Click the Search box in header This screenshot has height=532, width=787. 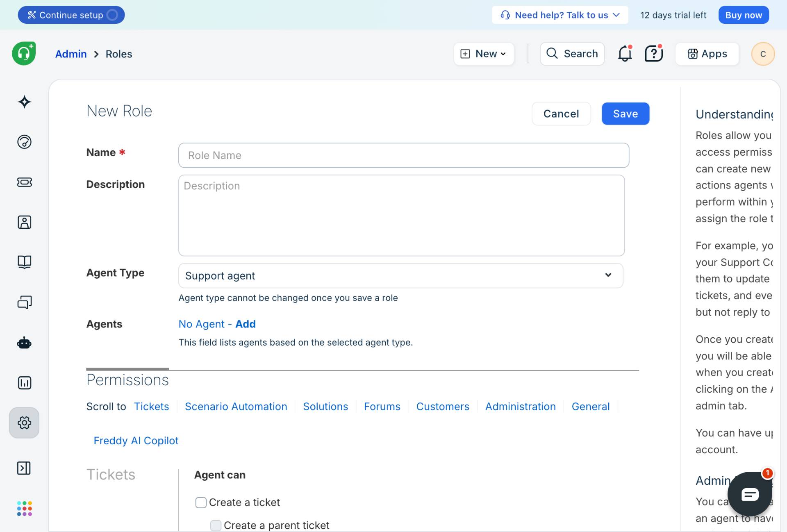(x=572, y=54)
